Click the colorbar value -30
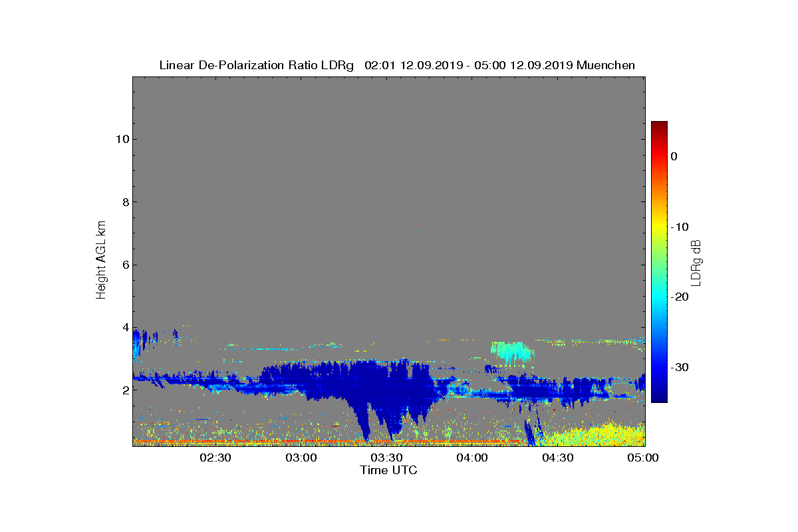 pos(679,367)
